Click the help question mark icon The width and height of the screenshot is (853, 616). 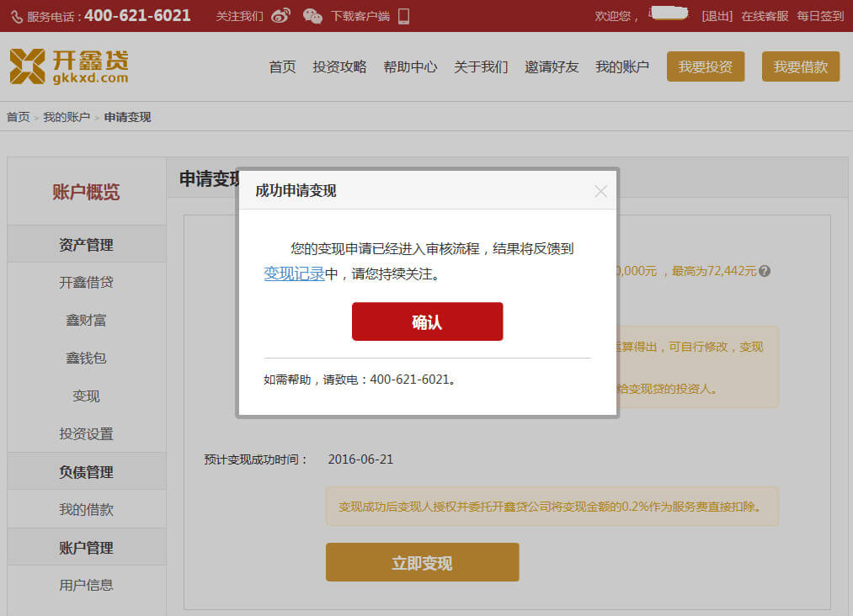pyautogui.click(x=765, y=271)
